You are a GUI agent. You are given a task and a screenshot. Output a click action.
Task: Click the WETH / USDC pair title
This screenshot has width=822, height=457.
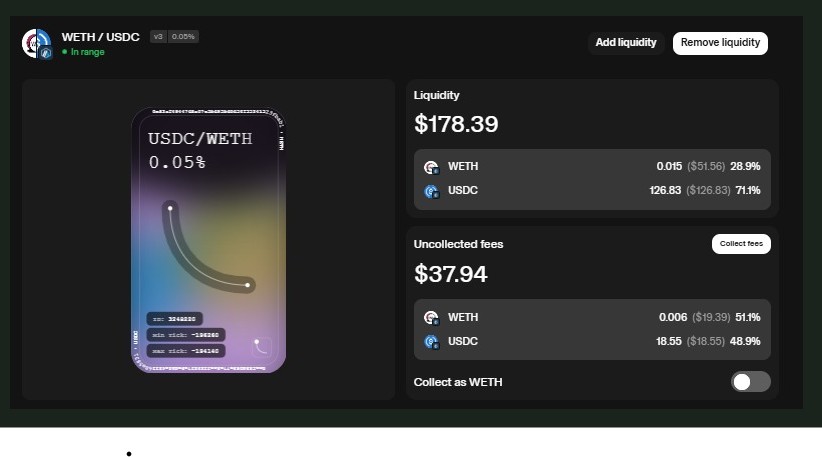coord(102,37)
